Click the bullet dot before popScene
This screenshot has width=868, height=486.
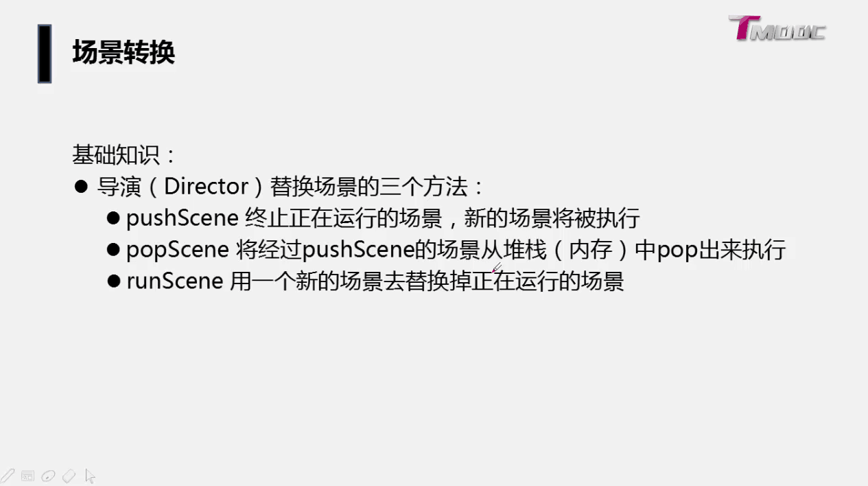(x=114, y=250)
